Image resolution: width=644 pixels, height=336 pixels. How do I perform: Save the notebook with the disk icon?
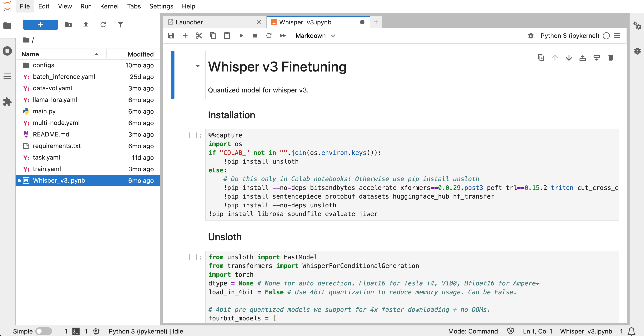tap(171, 36)
